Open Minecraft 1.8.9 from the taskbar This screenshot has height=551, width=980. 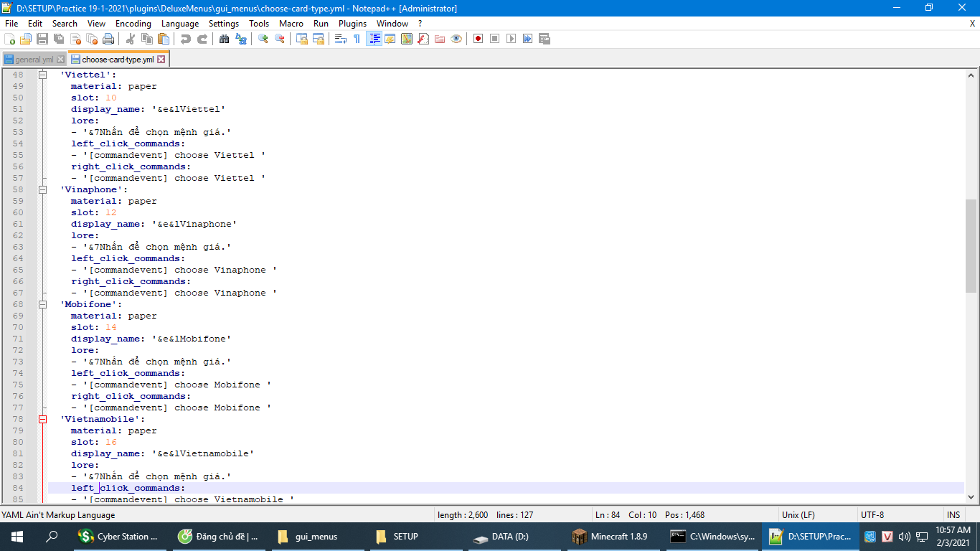click(610, 536)
